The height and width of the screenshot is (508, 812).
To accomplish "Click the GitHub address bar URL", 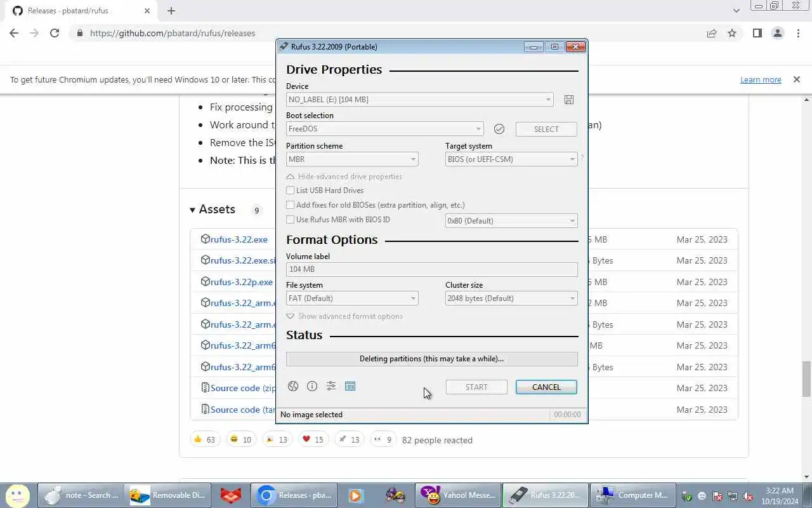I will pos(173,33).
